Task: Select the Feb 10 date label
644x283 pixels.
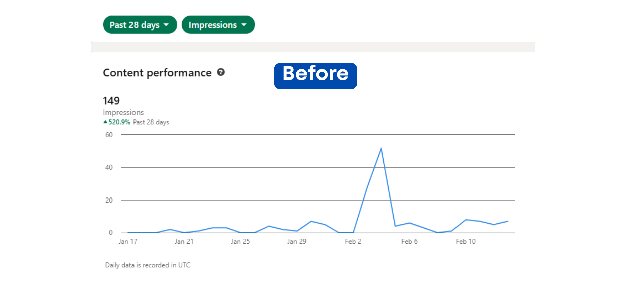Action: [x=466, y=241]
